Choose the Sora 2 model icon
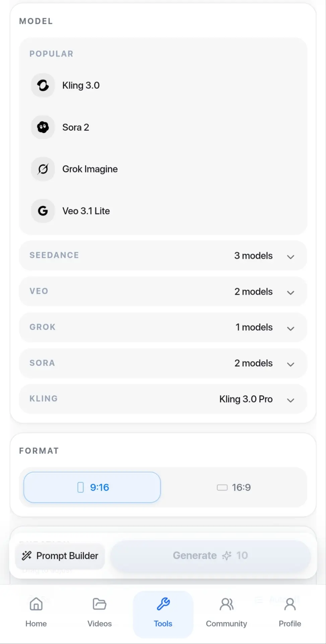This screenshot has width=326, height=644. coord(43,127)
